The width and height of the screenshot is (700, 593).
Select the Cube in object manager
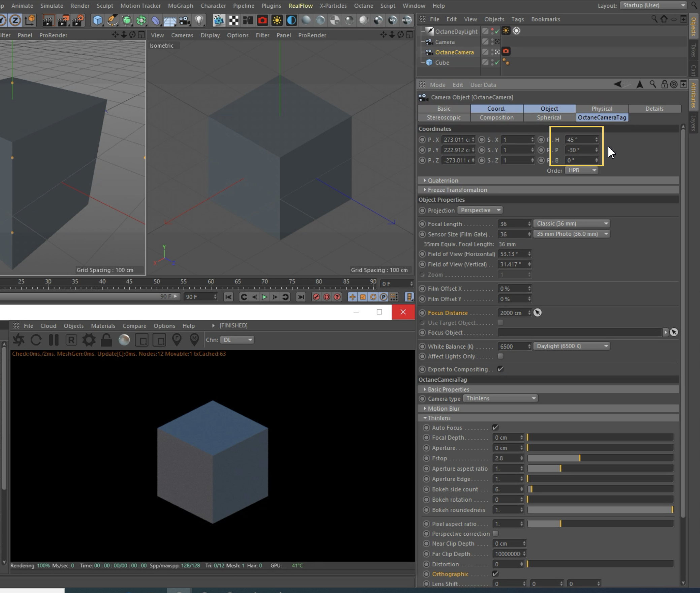(442, 63)
